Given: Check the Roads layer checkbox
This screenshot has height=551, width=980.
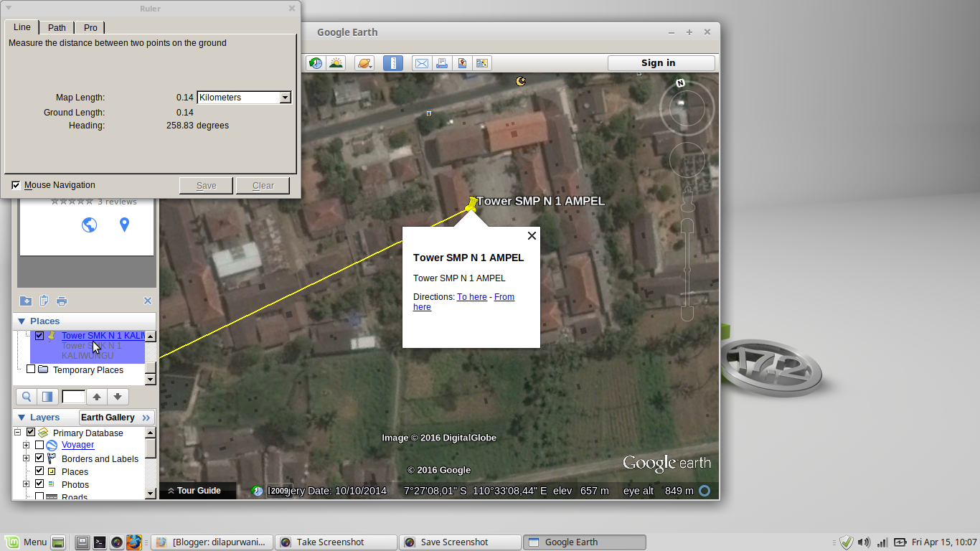Looking at the screenshot, I should tap(39, 496).
